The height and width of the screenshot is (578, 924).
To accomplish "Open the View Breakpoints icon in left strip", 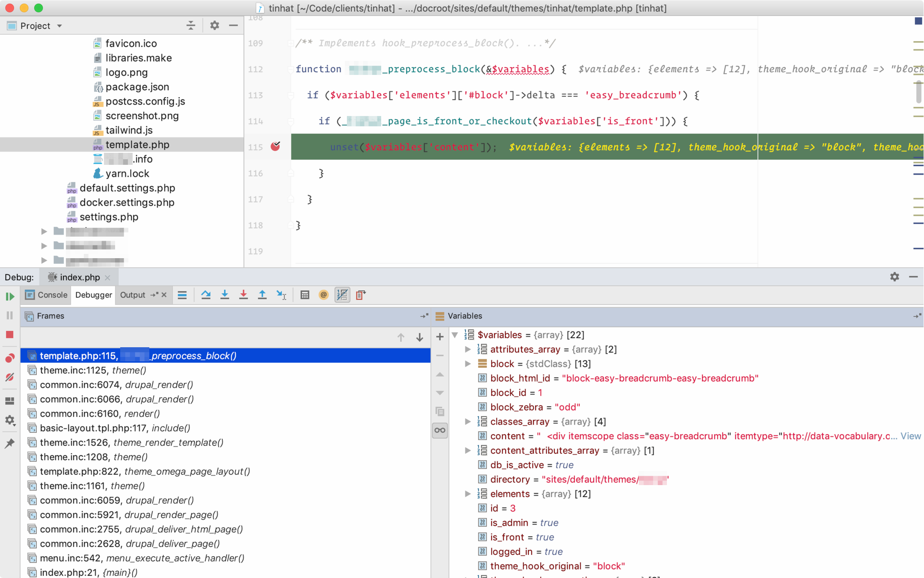I will pyautogui.click(x=10, y=358).
